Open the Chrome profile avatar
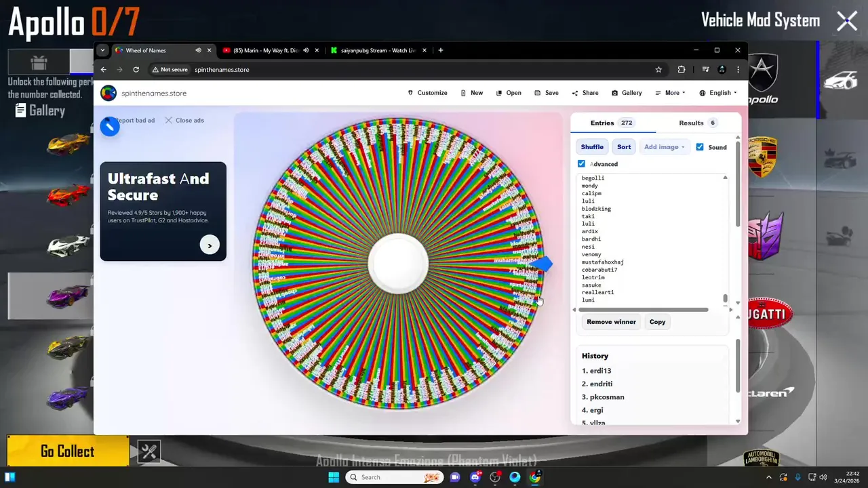This screenshot has height=488, width=868. (x=722, y=69)
